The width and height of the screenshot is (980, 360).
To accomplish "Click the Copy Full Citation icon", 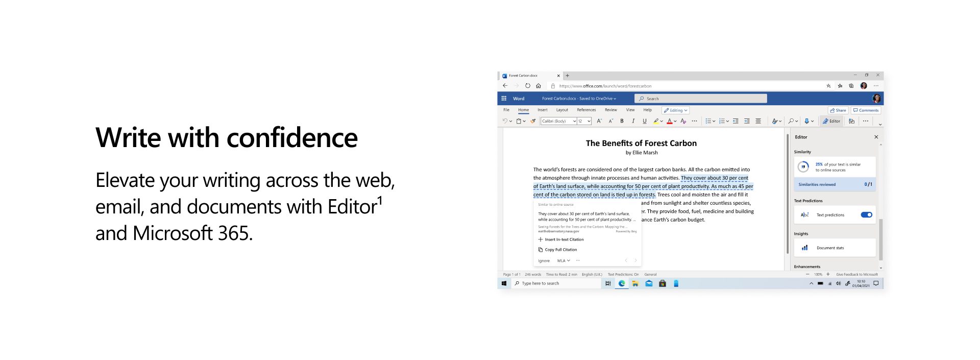I will (541, 250).
